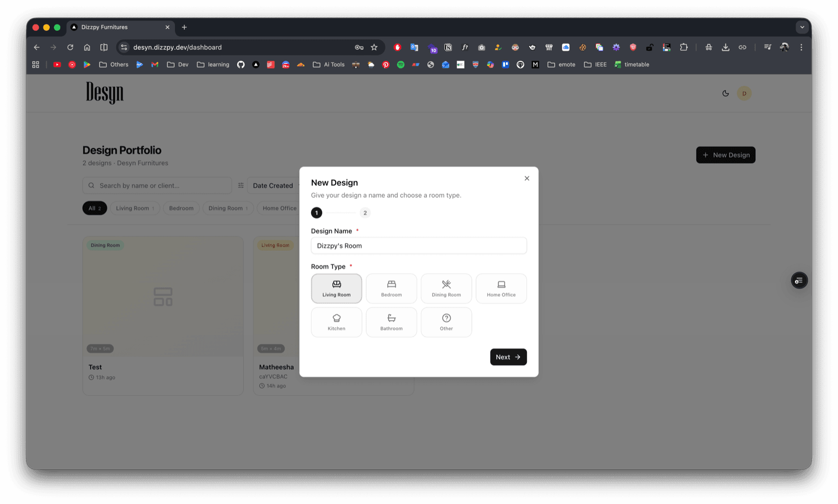Click the search magnifier icon
The width and height of the screenshot is (838, 504).
pos(92,185)
